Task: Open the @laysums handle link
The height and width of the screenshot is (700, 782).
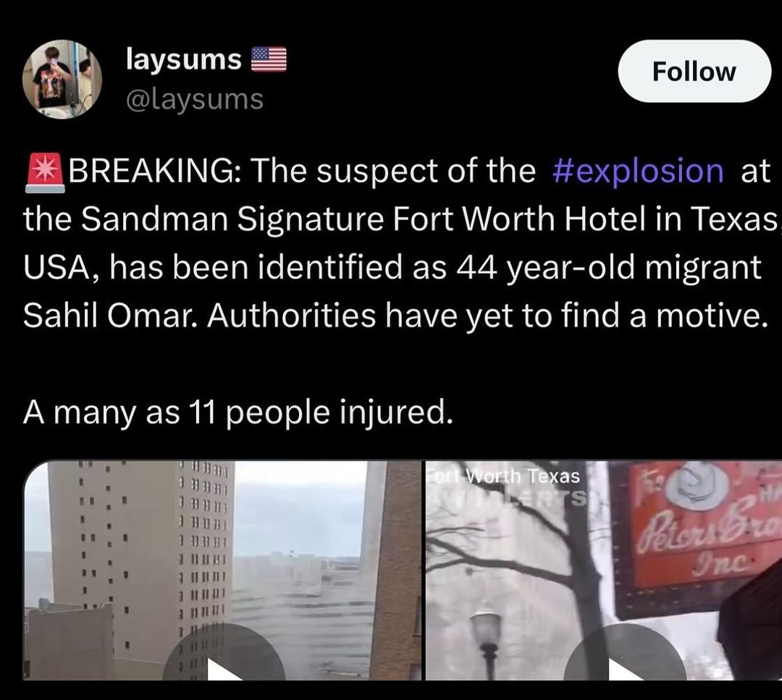Action: (195, 99)
